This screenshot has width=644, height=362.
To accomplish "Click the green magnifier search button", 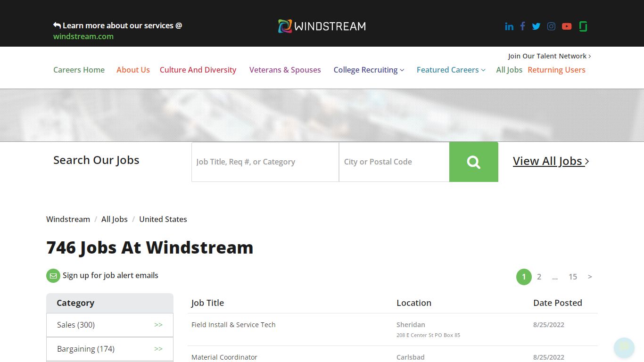I will [x=474, y=162].
